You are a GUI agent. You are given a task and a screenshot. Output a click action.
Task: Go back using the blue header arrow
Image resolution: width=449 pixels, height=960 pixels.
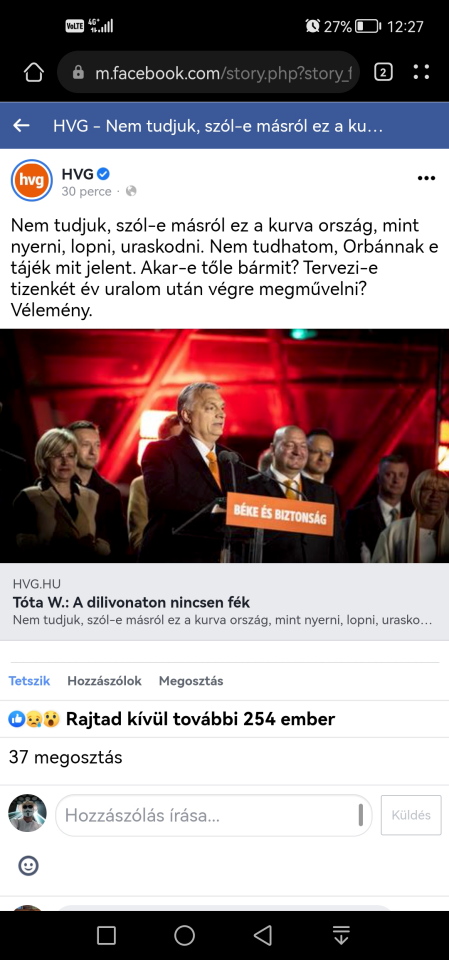click(21, 126)
